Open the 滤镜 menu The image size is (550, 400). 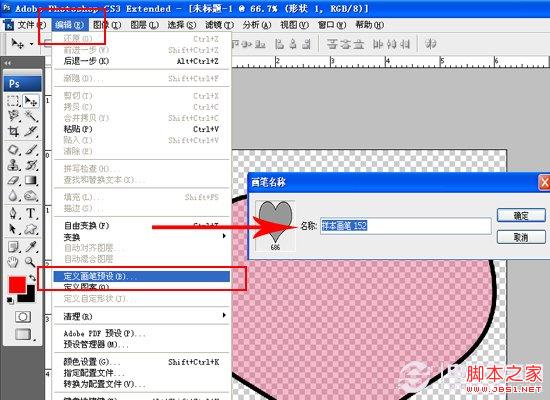(x=220, y=25)
